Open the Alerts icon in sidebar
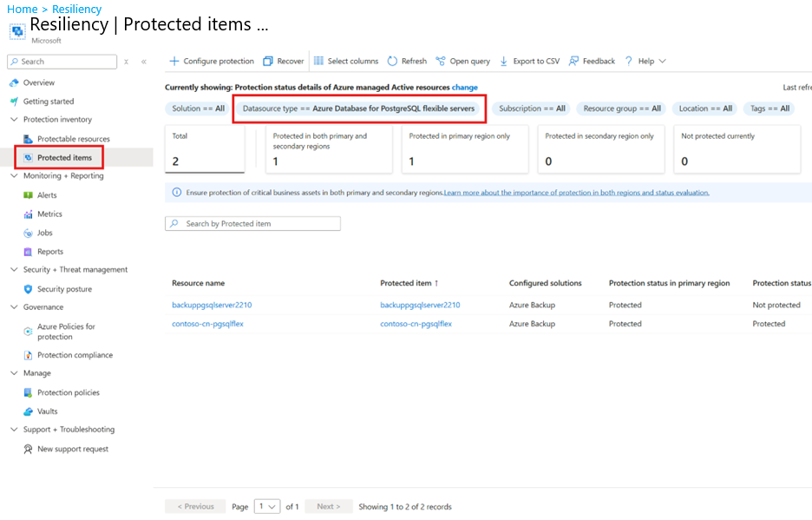The height and width of the screenshot is (520, 812). coord(28,195)
